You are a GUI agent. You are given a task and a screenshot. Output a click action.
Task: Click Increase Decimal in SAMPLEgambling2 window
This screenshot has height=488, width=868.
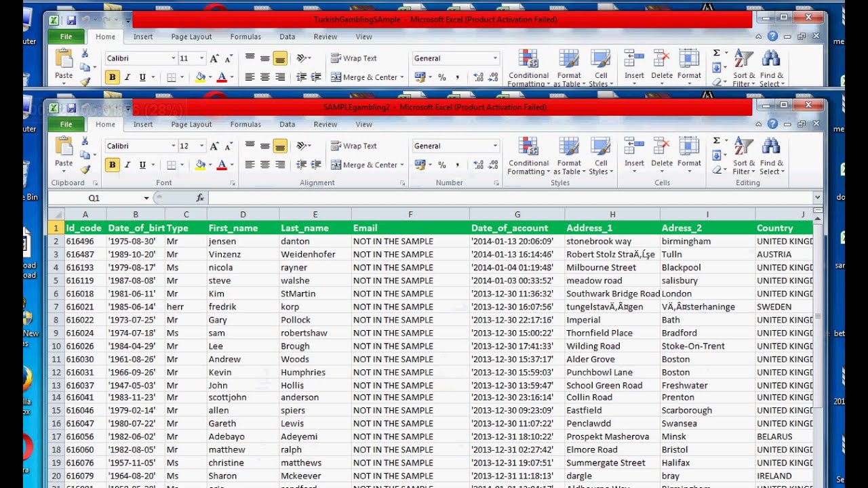[x=478, y=165]
